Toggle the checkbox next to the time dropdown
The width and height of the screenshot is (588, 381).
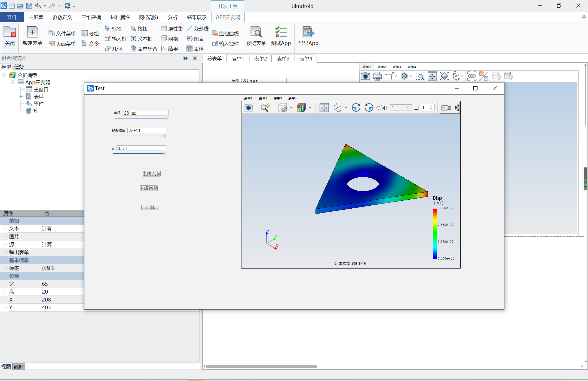tap(416, 108)
